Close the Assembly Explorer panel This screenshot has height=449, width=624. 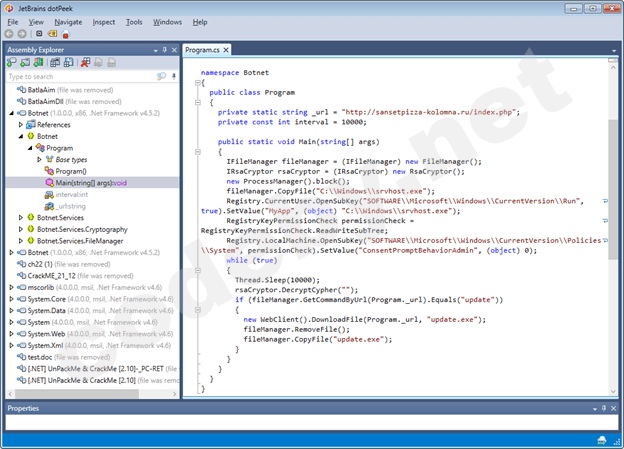tap(174, 50)
